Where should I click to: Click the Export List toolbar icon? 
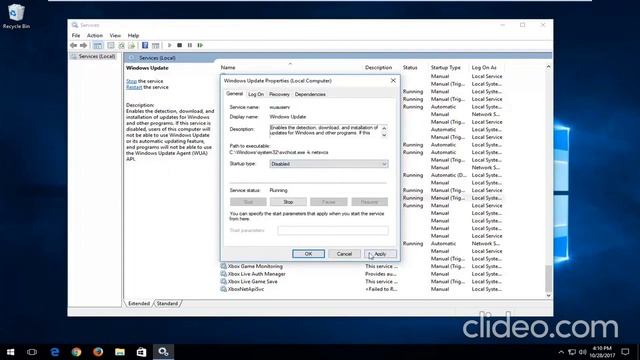(131, 45)
